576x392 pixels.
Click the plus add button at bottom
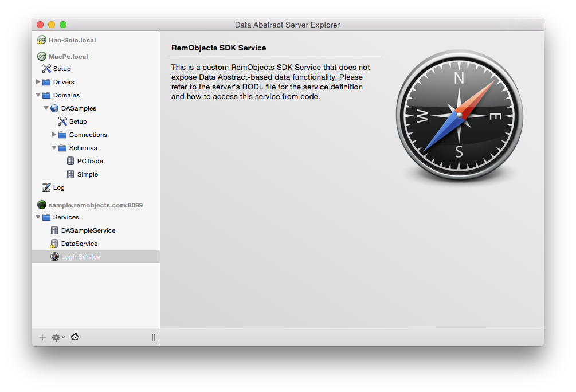click(42, 338)
